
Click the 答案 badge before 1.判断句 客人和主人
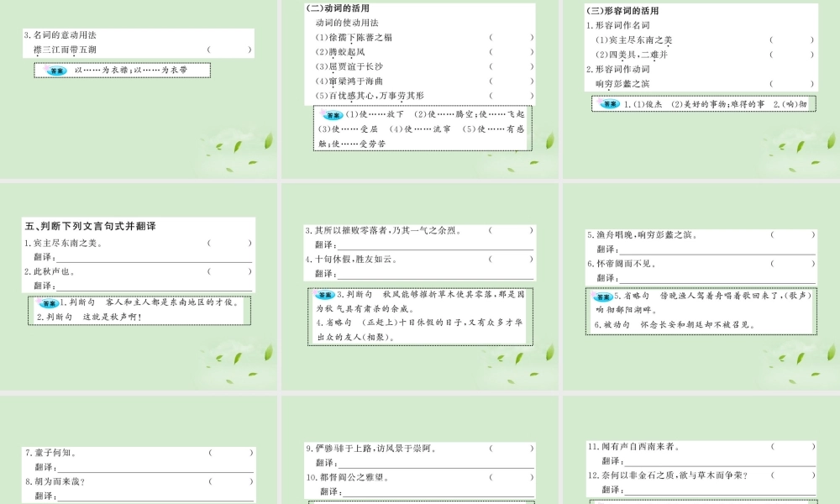point(49,303)
